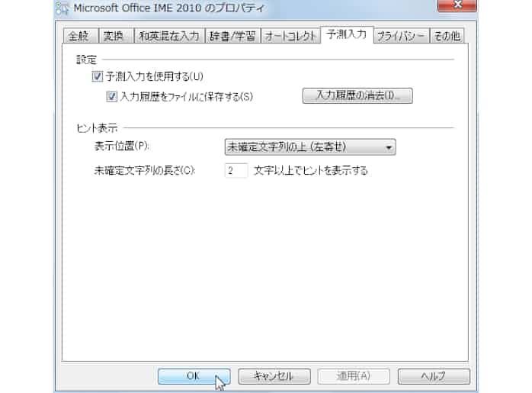
Task: Select the オートコレクト tab
Action: pos(290,36)
